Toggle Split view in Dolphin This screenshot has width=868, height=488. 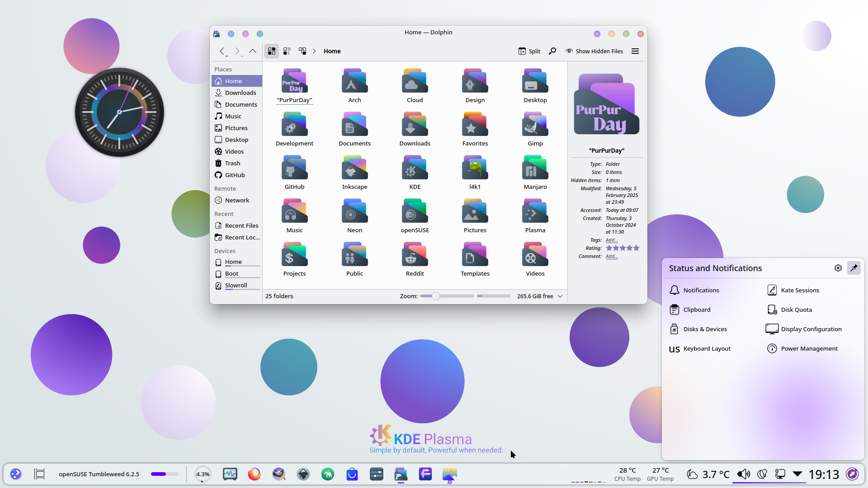click(529, 51)
